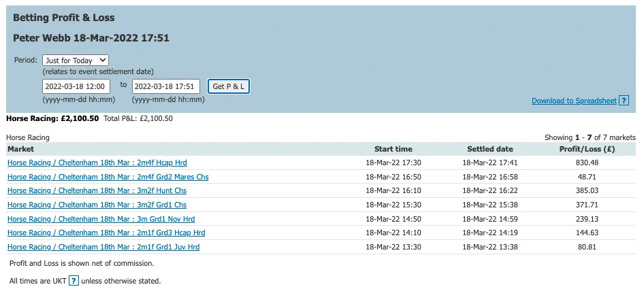Click settled date 18-Mar-22 14:59
Viewport: 644px width, 291px height.
[490, 219]
